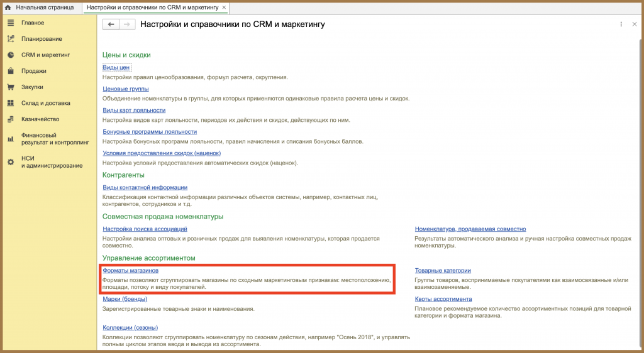
Task: Open Бонусные программы лояльности link
Action: 150,132
